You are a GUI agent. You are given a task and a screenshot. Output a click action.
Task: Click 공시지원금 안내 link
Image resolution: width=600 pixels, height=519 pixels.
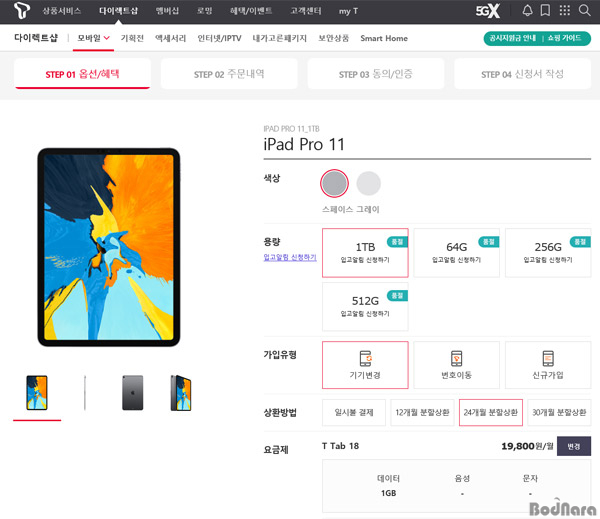513,38
